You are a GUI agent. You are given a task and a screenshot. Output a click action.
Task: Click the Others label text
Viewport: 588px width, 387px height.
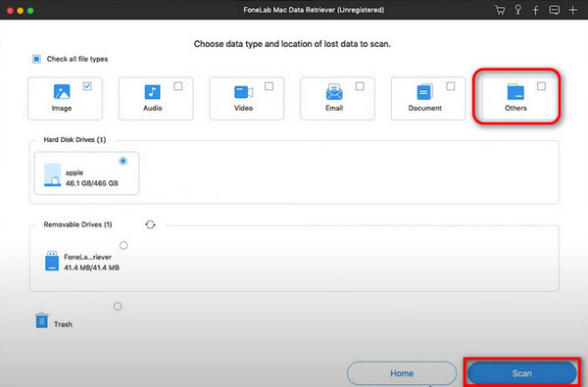[x=515, y=108]
